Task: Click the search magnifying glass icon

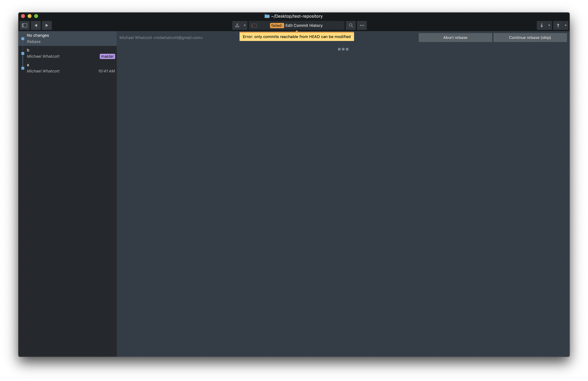Action: click(x=350, y=25)
